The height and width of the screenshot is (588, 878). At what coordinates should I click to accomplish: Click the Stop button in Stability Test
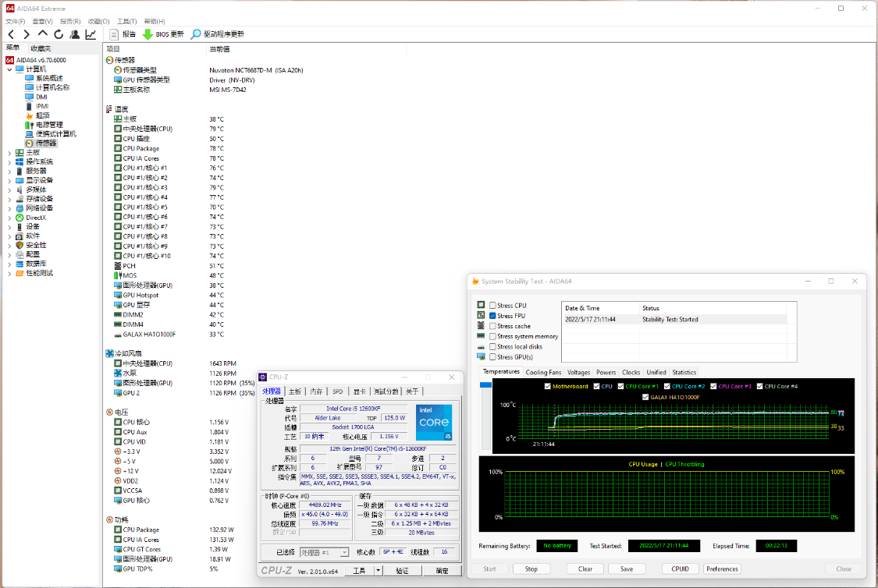[531, 569]
